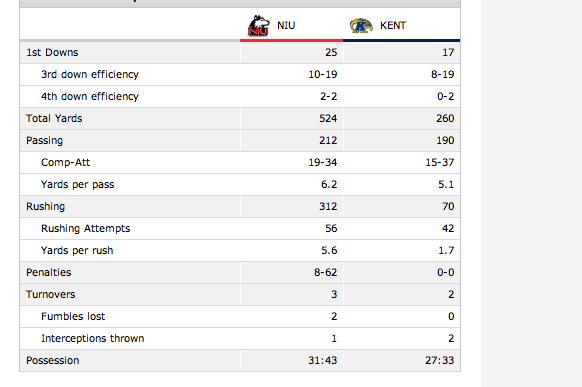This screenshot has width=582, height=387.
Task: Click NIU's penalties value 8-62
Action: (326, 272)
